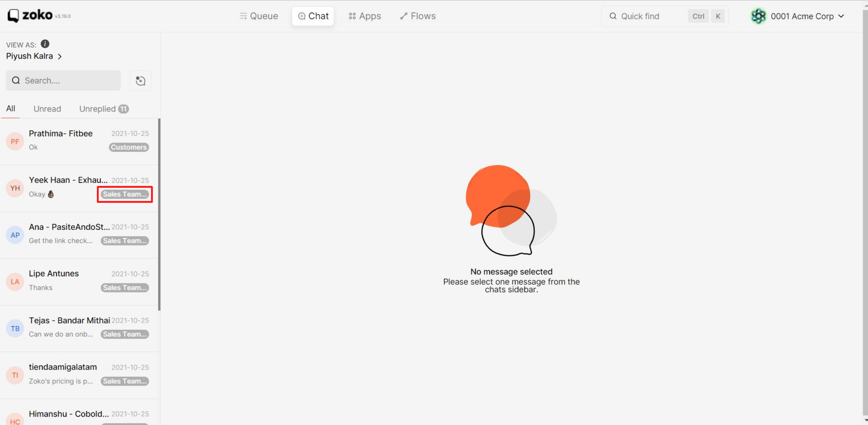
Task: Open the Prathima- Fitbee conversation
Action: click(79, 142)
